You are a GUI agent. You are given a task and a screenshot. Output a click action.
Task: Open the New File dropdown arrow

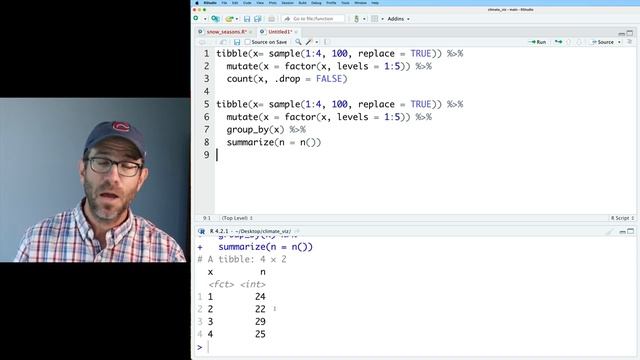205,19
